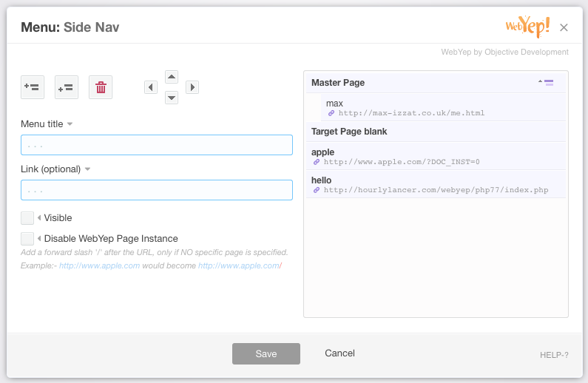
Task: Toggle the Disable WebYep Page Instance checkbox
Action: click(x=27, y=239)
